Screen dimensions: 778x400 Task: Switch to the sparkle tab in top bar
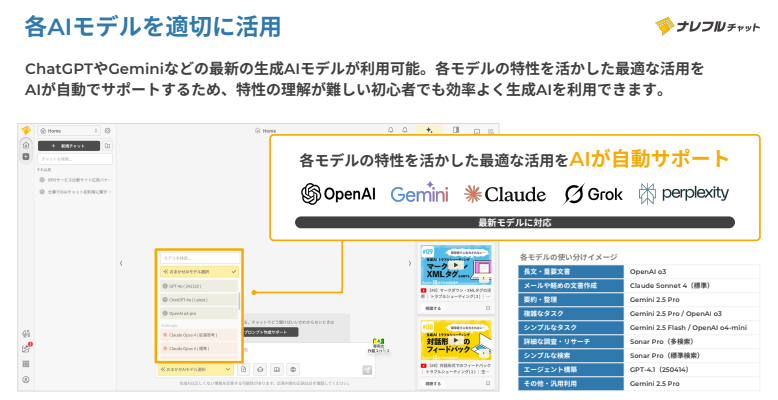click(429, 130)
